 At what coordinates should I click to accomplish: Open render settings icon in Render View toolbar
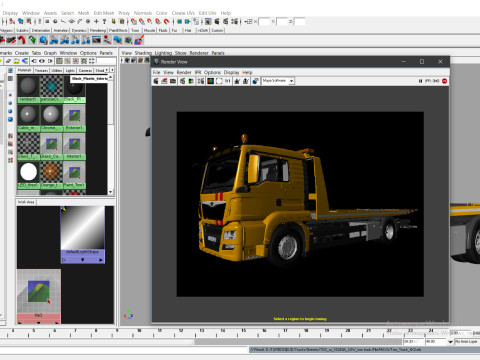[x=201, y=81]
